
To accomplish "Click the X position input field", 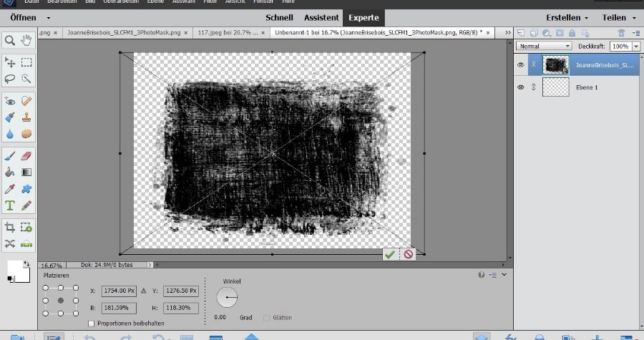I will pyautogui.click(x=119, y=291).
